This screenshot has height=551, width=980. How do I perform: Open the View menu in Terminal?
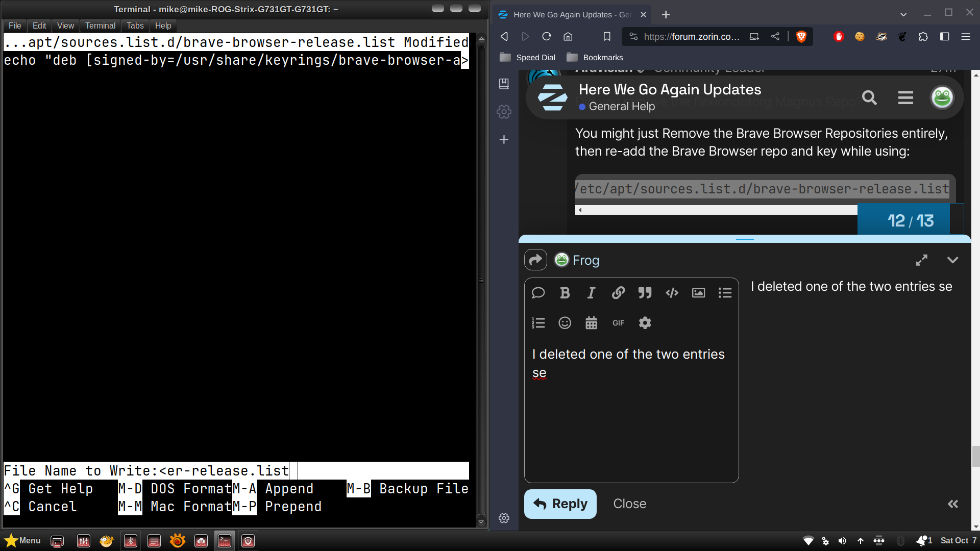pos(65,26)
